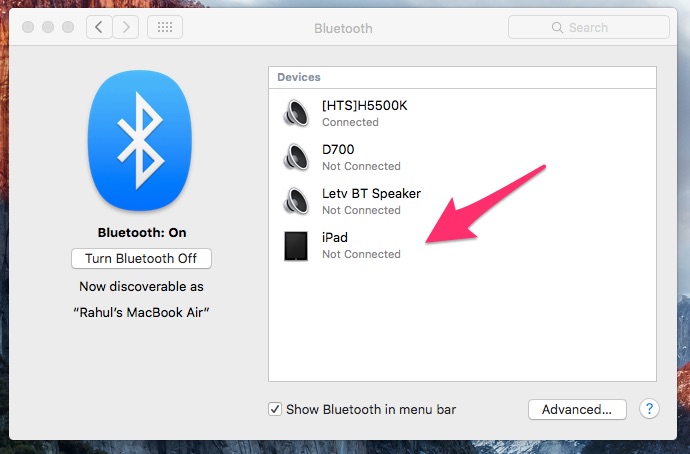The image size is (690, 454).
Task: Click Not Connected status under D700
Action: pyautogui.click(x=361, y=166)
